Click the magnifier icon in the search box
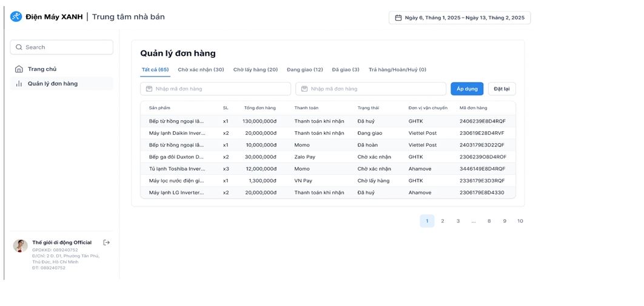The width and height of the screenshot is (644, 306). pyautogui.click(x=19, y=47)
